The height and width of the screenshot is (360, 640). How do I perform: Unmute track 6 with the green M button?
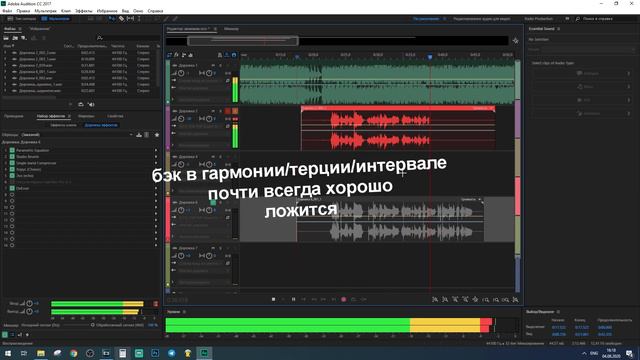[213, 202]
